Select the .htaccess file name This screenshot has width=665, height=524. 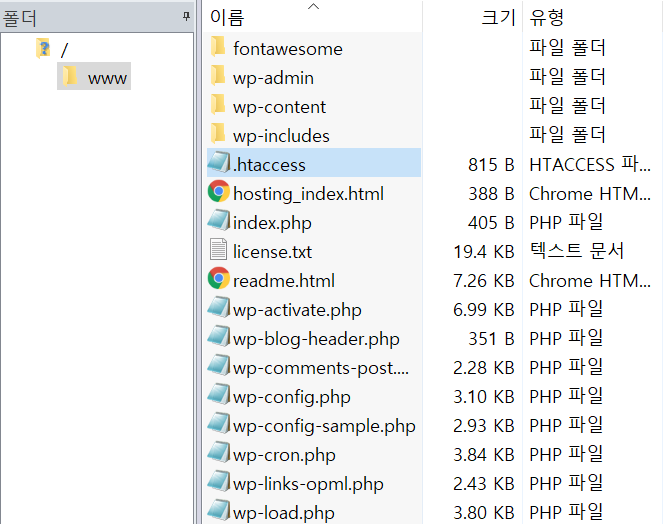269,165
